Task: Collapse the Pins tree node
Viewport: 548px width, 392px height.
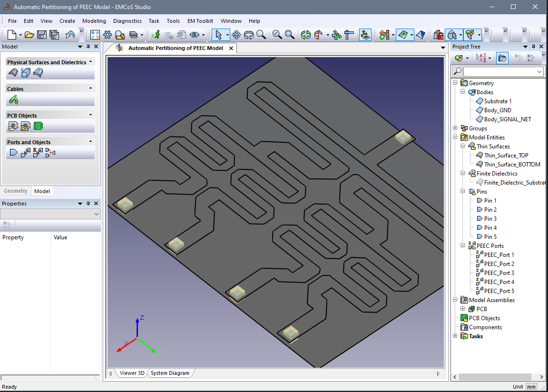Action: click(462, 192)
